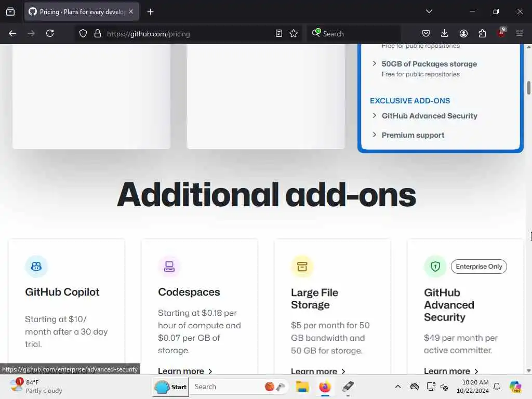This screenshot has width=532, height=399.
Task: Open the clock showing 10:20 AM
Action: [472, 387]
